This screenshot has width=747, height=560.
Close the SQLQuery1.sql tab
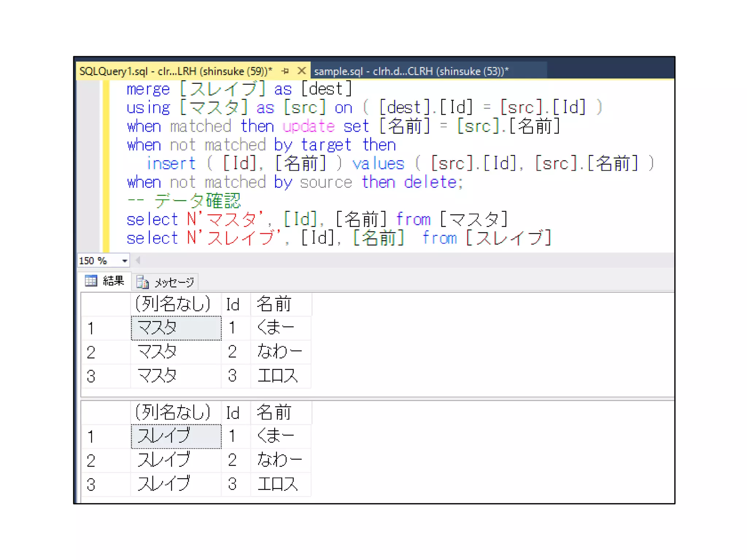pyautogui.click(x=301, y=71)
